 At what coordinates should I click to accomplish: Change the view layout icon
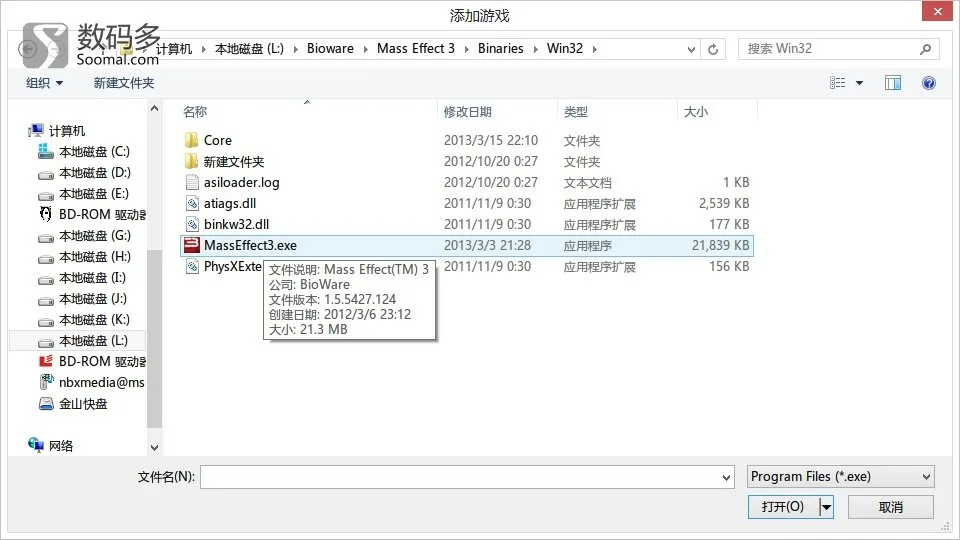(838, 83)
